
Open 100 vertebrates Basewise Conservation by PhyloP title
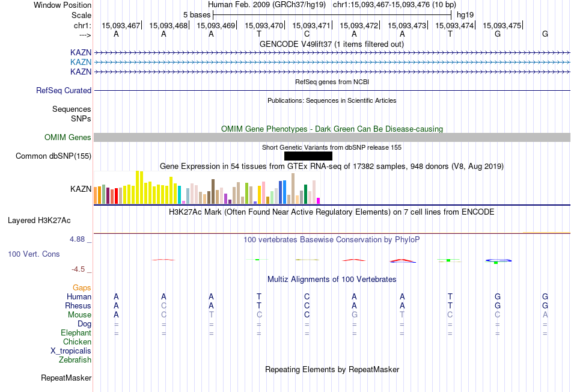pos(332,240)
